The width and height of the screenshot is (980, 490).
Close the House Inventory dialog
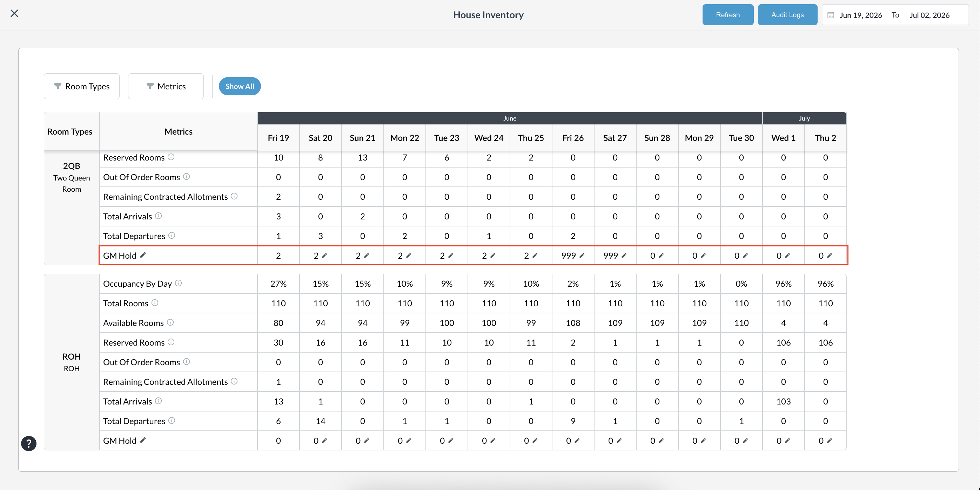pyautogui.click(x=14, y=13)
